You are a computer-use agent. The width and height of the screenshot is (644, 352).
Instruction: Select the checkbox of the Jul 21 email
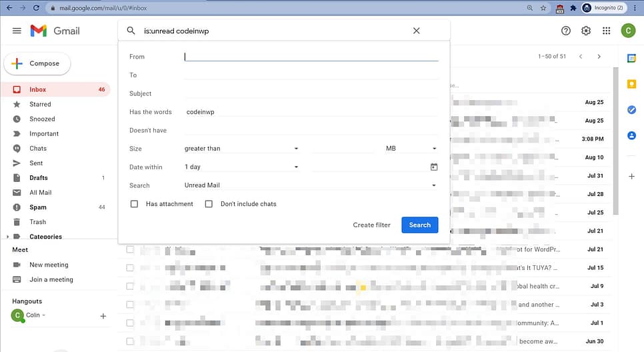[x=130, y=249]
